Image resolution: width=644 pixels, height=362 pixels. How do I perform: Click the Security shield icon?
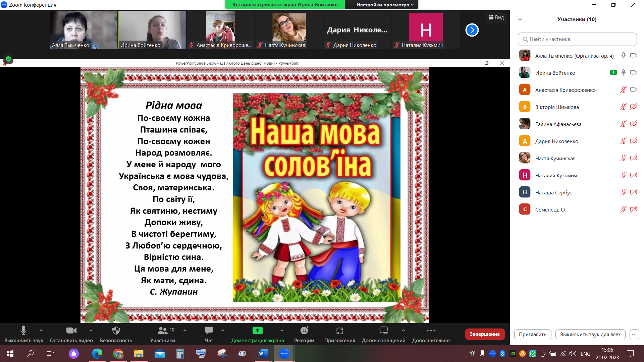(116, 330)
